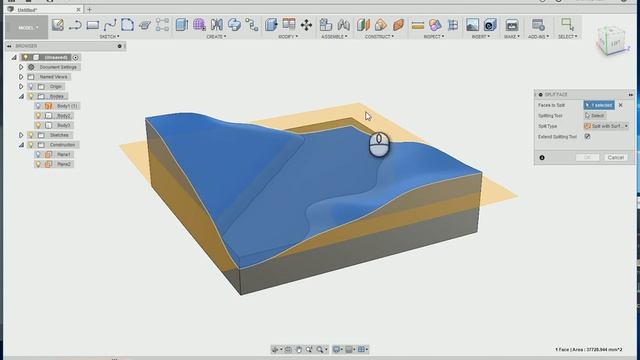Open the MODIFY menu
Screen dimensions: 640x360
tap(288, 37)
